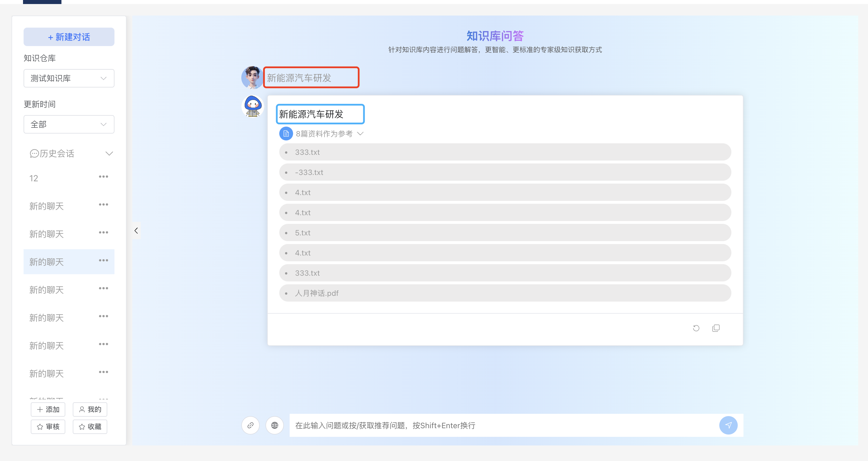The width and height of the screenshot is (868, 461).
Task: Collapse the sidebar with the left arrow
Action: point(136,230)
